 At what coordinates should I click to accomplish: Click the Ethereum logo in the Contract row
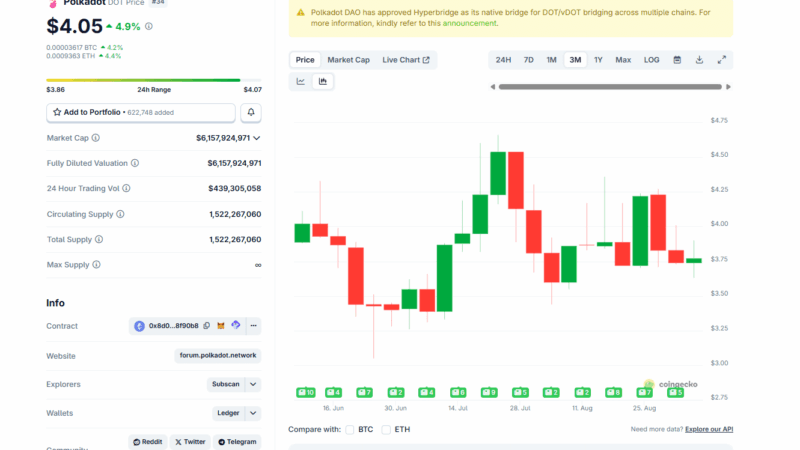pos(139,326)
